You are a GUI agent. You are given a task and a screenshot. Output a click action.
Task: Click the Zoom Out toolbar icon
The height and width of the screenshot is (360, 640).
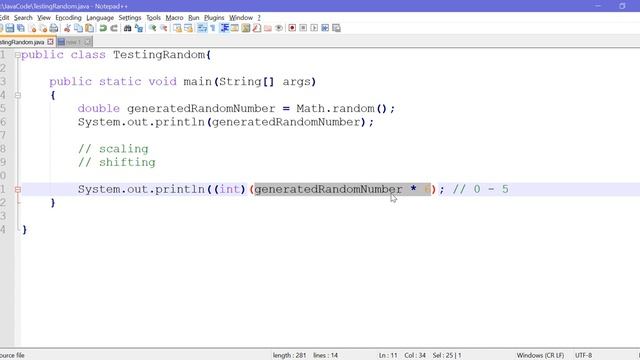coord(164,28)
